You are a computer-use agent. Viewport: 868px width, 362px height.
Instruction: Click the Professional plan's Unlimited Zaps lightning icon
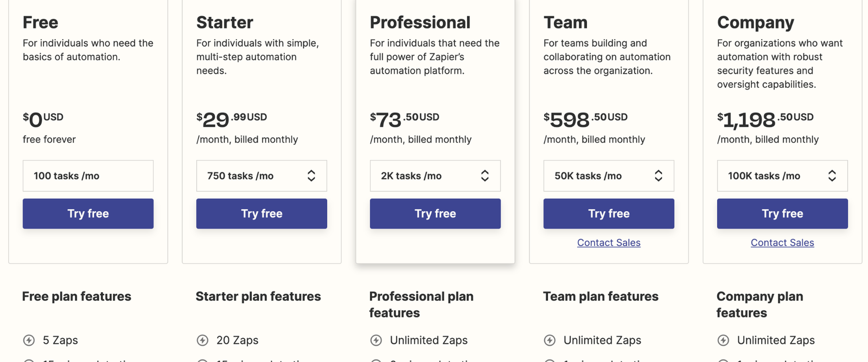(x=376, y=340)
